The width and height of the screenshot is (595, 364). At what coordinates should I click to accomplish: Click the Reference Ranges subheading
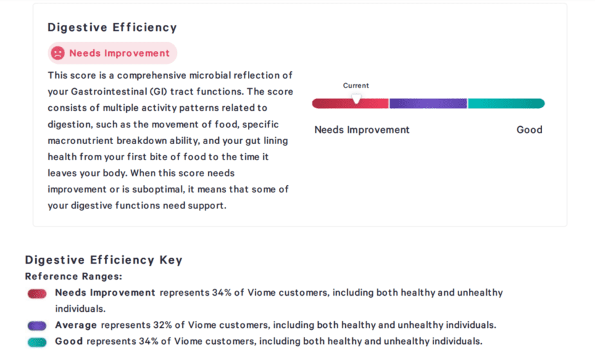(73, 277)
